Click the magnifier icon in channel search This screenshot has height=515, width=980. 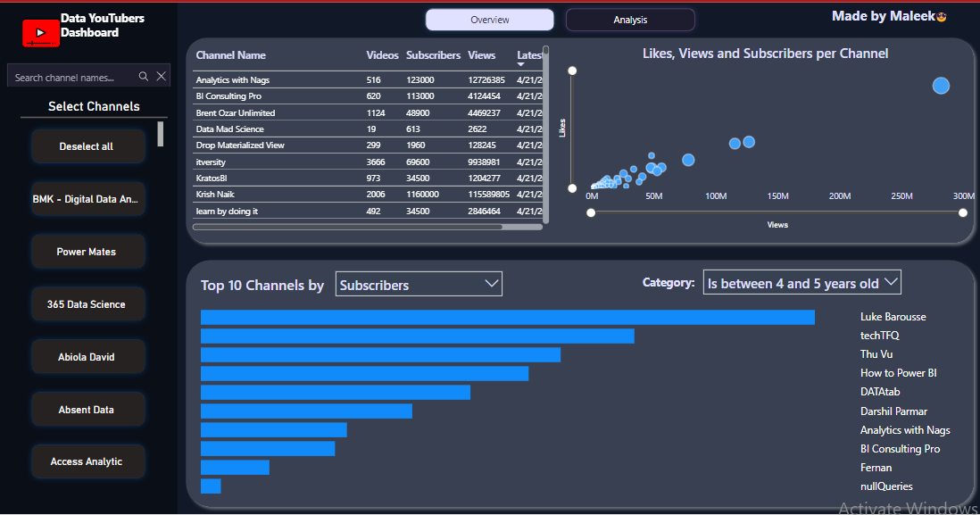144,78
